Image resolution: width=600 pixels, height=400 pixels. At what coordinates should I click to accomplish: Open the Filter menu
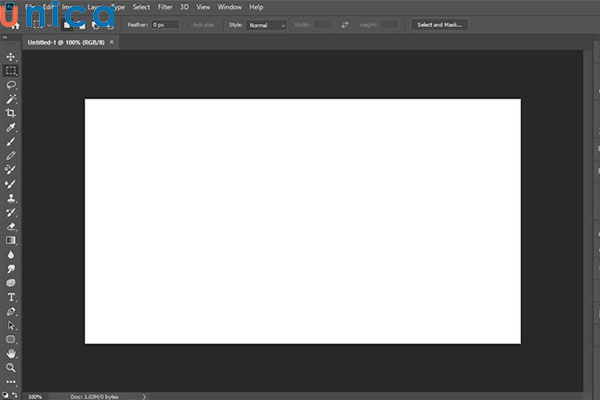165,7
